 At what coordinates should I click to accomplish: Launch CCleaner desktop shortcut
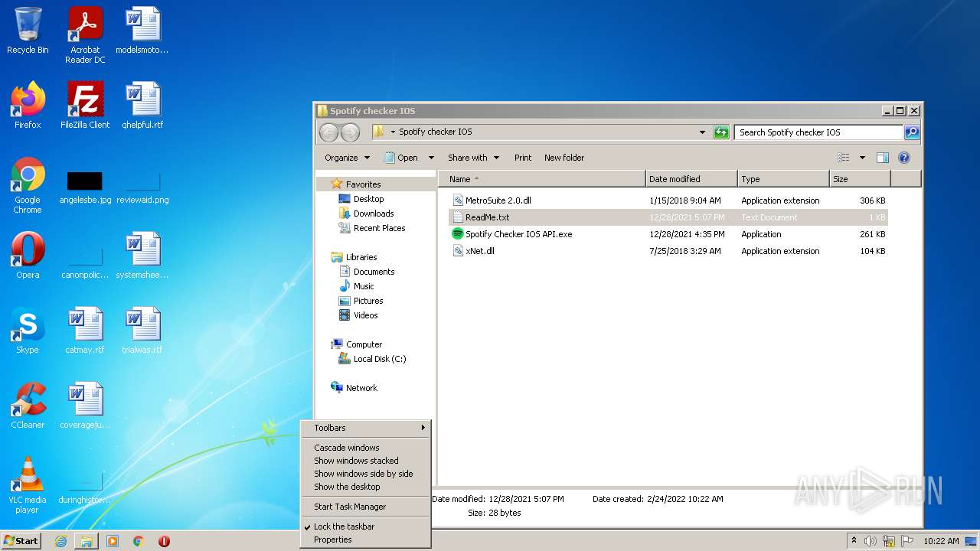[28, 406]
